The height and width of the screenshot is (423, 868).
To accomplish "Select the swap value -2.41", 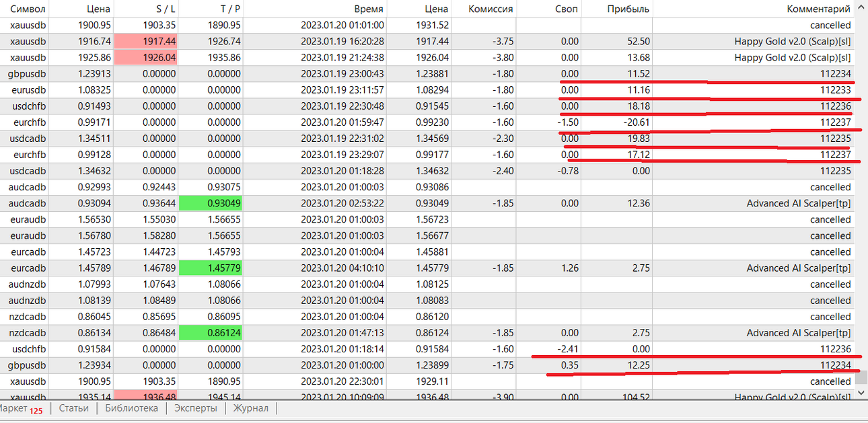I will (568, 349).
